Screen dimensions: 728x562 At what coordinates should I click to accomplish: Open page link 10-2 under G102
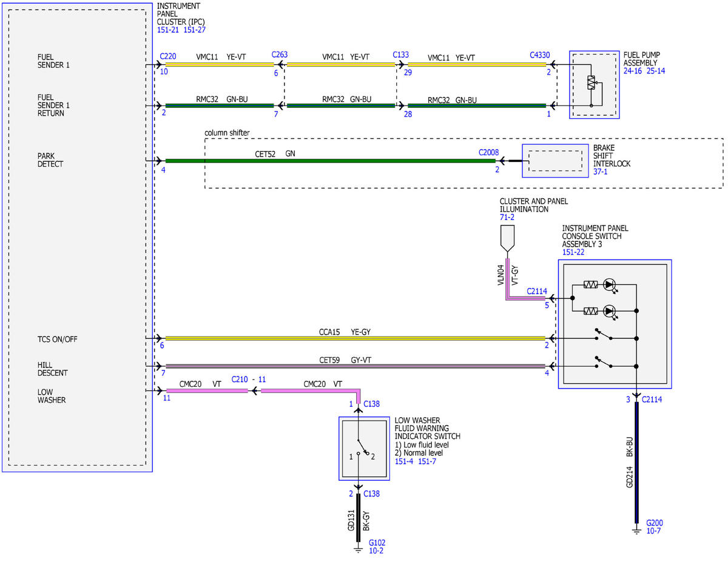tap(376, 550)
